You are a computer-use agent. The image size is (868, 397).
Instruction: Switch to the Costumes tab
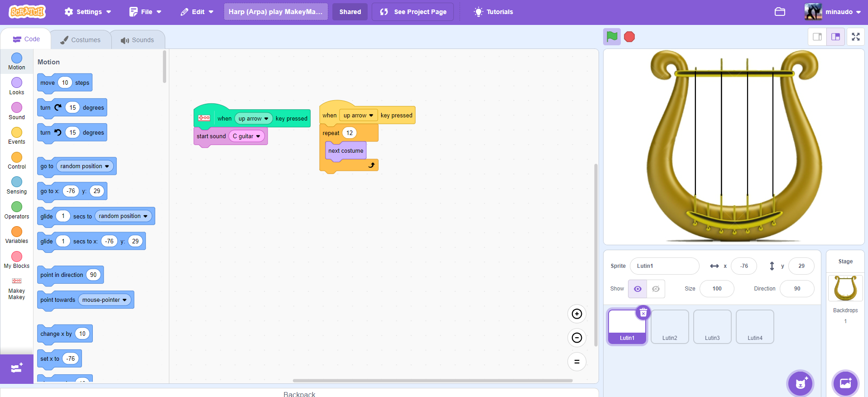tap(81, 40)
